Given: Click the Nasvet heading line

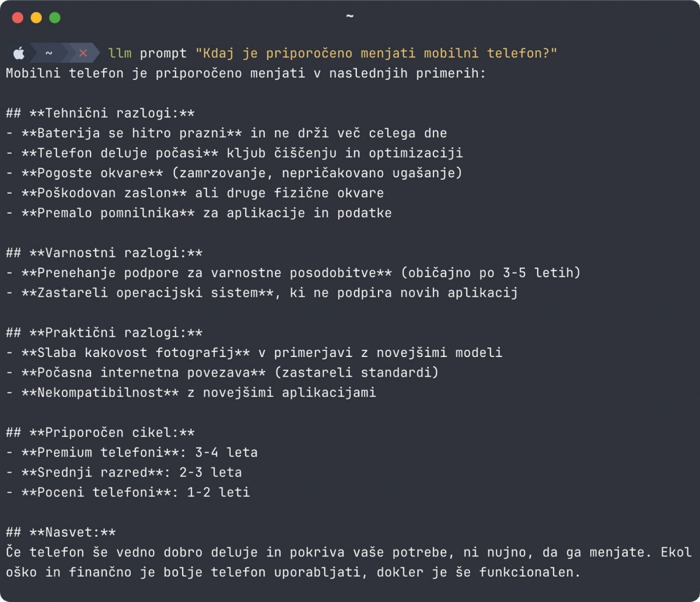Looking at the screenshot, I should point(61,532).
